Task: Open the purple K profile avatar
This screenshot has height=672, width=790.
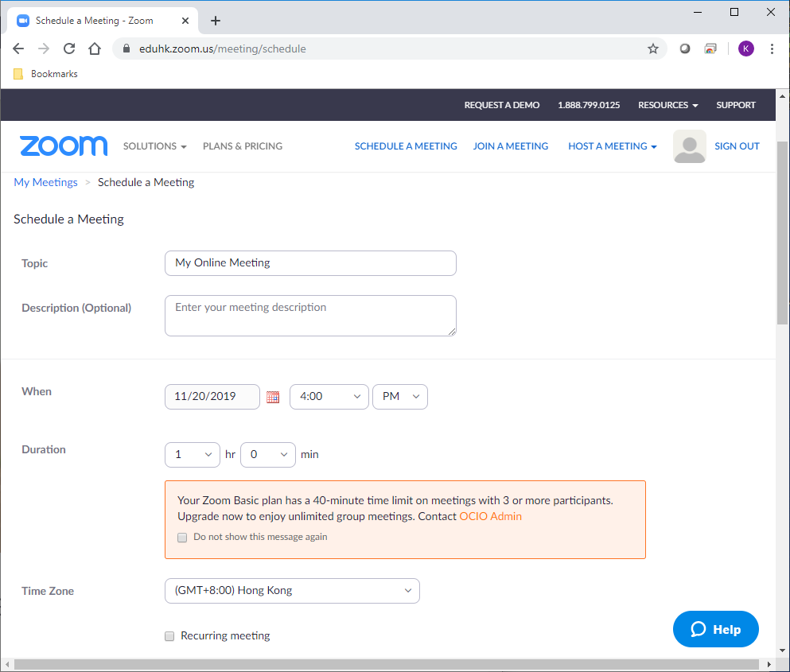Action: (x=746, y=49)
